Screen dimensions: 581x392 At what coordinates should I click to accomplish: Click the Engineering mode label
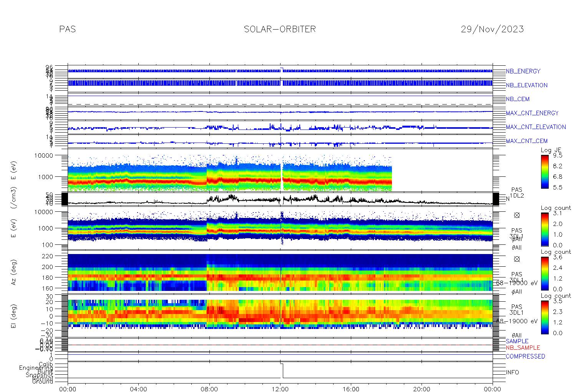36,368
